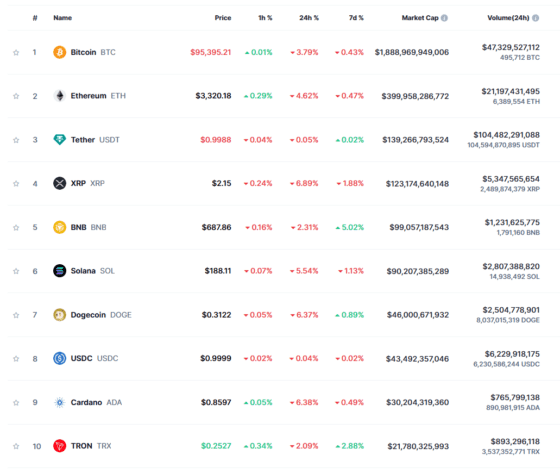Viewport: 560px width, 473px height.
Task: Toggle Dogecoin's watchlist star
Action: click(16, 315)
